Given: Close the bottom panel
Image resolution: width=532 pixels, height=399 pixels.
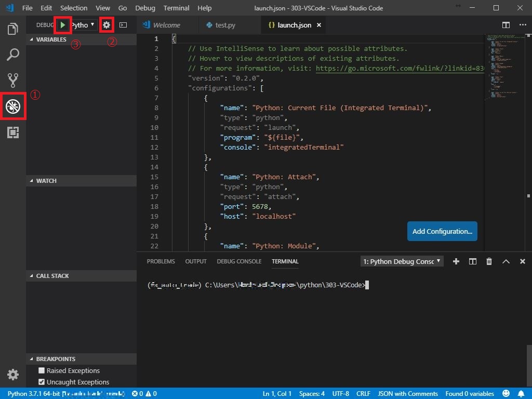Looking at the screenshot, I should (x=523, y=261).
